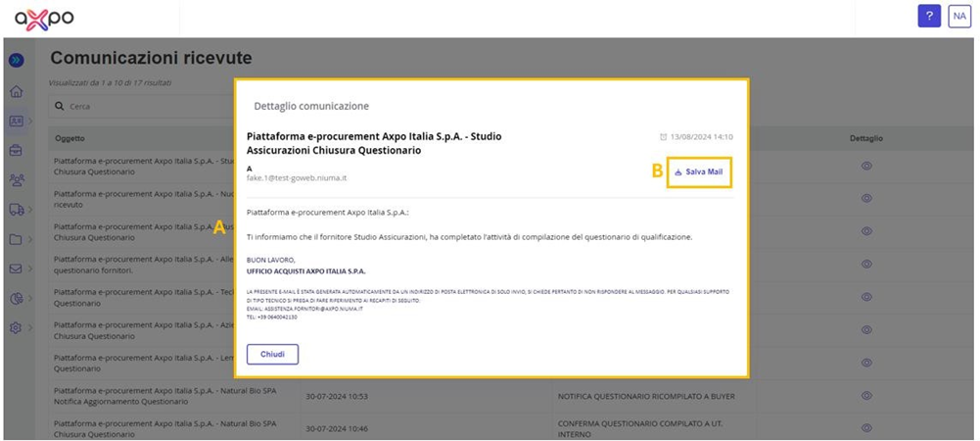This screenshot has width=980, height=441.
Task: Go to the home icon in sidebar
Action: (x=17, y=92)
